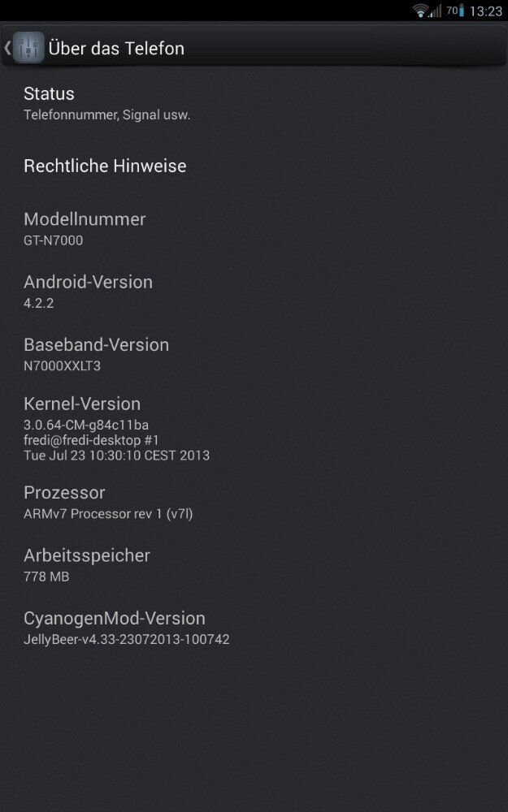The image size is (508, 812).
Task: Tap the Über das Telefon title
Action: (116, 48)
